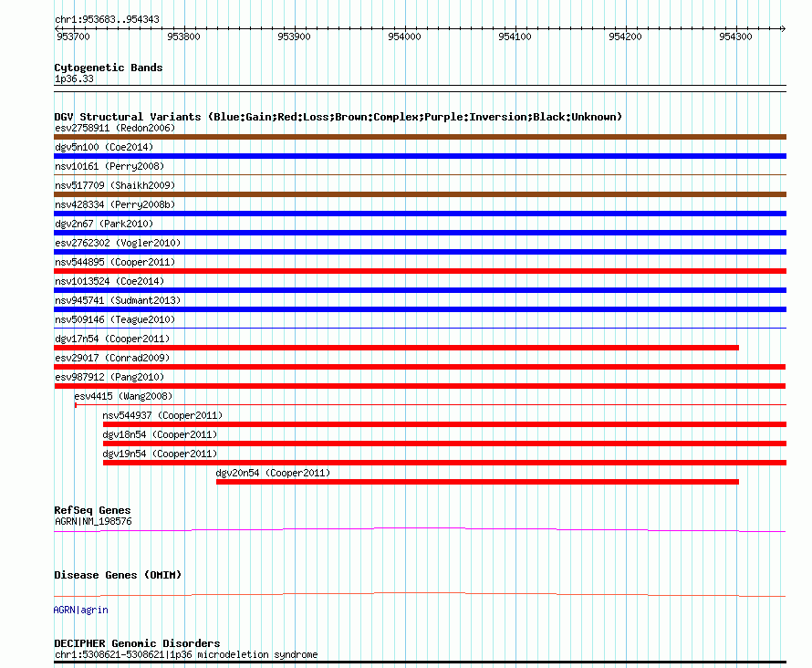Click the red bar under nsv544895
Viewport: 812px width, 668px height.
(x=420, y=271)
